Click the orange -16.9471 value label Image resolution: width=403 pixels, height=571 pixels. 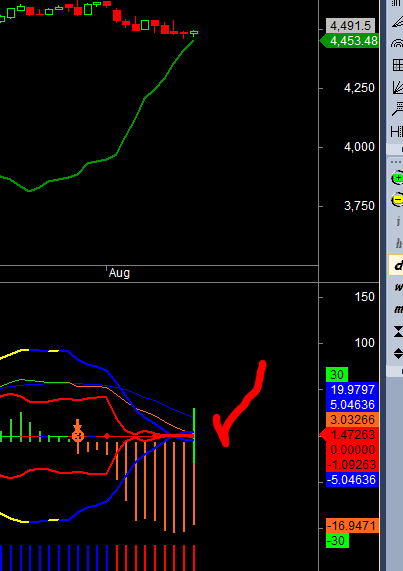(x=352, y=526)
